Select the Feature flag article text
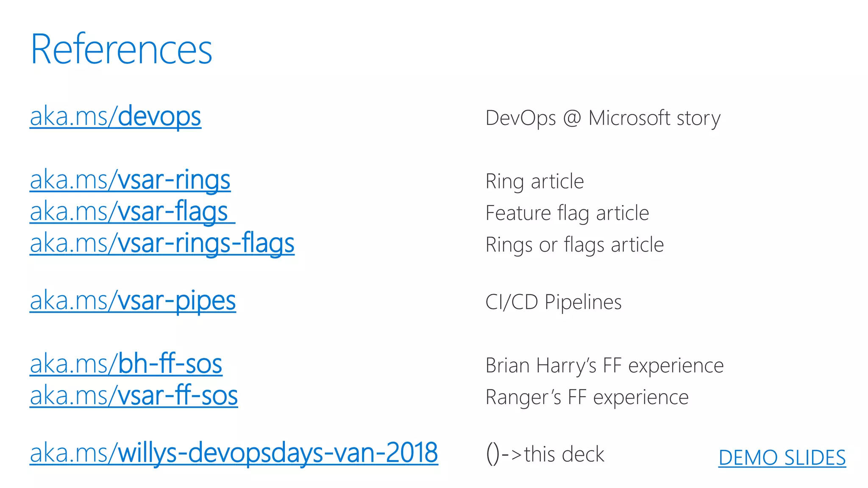This screenshot has width=868, height=488. [567, 213]
